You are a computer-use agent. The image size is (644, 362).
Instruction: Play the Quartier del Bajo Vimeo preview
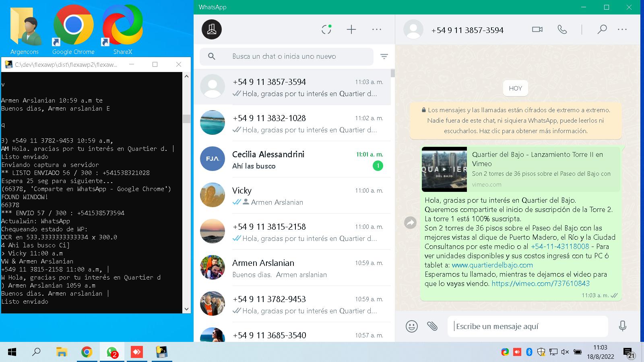tap(444, 169)
